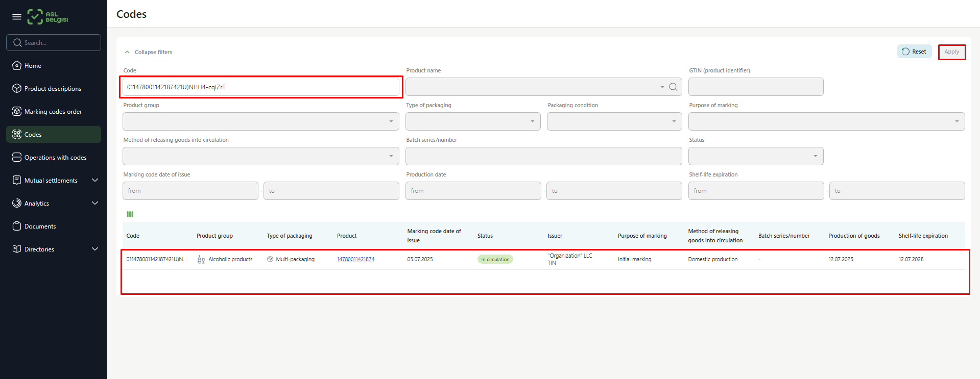Click the hamburger menu icon
980x379 pixels.
coord(17,17)
